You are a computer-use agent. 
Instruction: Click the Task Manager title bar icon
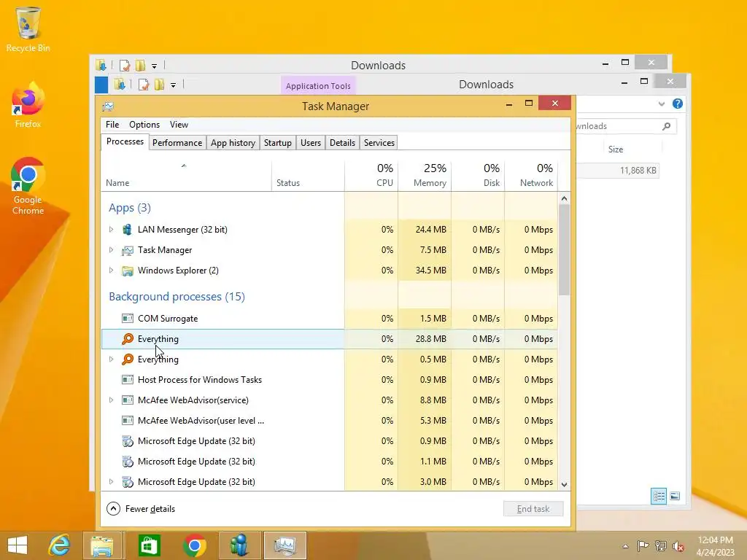108,106
